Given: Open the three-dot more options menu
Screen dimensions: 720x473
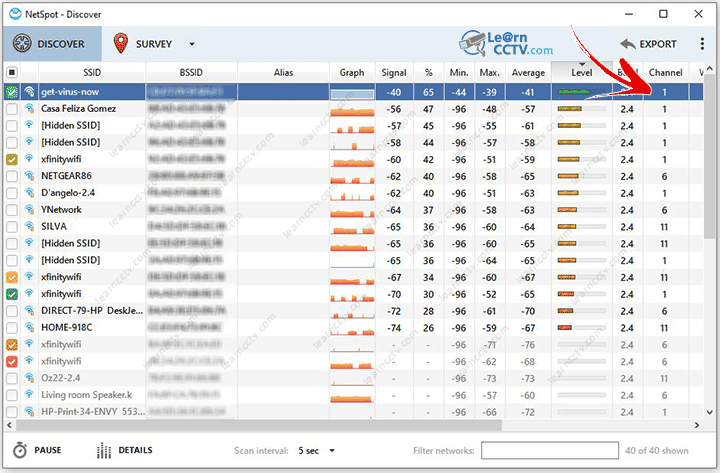Looking at the screenshot, I should pos(699,44).
